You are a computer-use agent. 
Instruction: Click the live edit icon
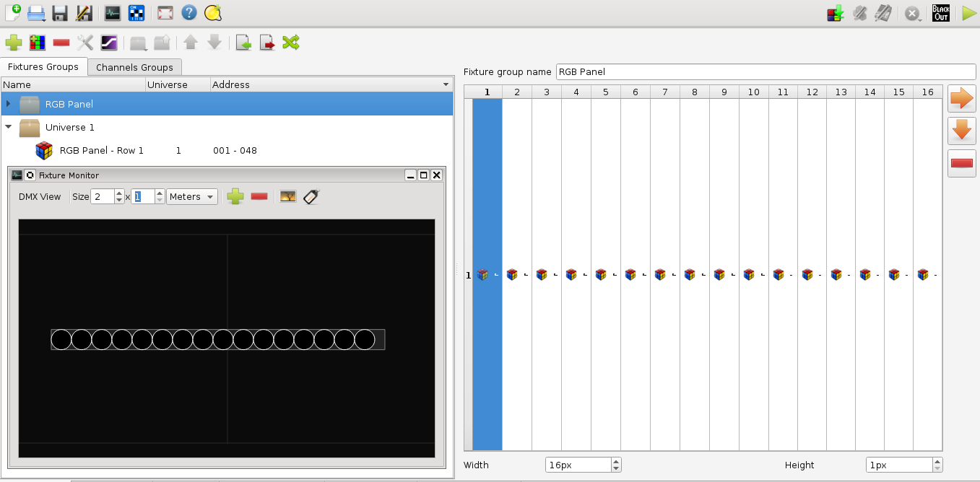pyautogui.click(x=859, y=13)
